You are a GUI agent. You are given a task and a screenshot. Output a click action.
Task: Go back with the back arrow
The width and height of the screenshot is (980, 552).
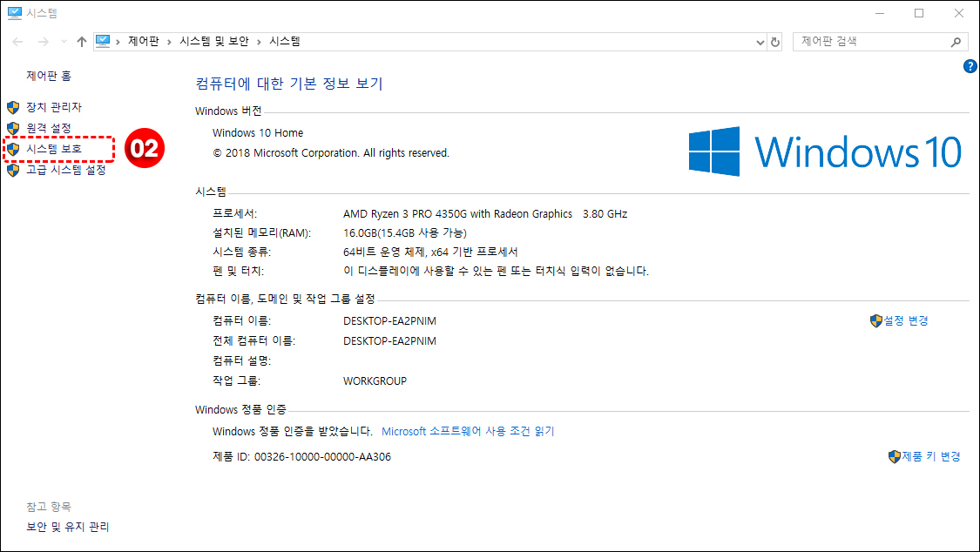17,42
